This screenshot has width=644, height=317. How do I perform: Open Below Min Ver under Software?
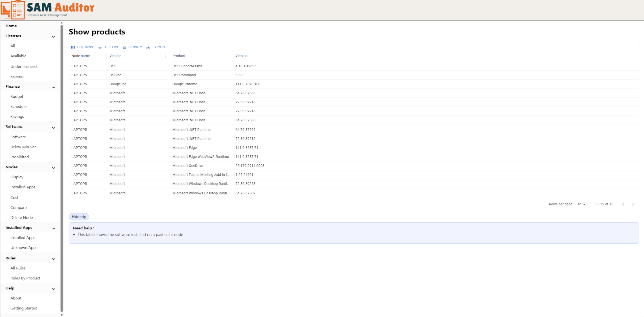[x=23, y=147]
